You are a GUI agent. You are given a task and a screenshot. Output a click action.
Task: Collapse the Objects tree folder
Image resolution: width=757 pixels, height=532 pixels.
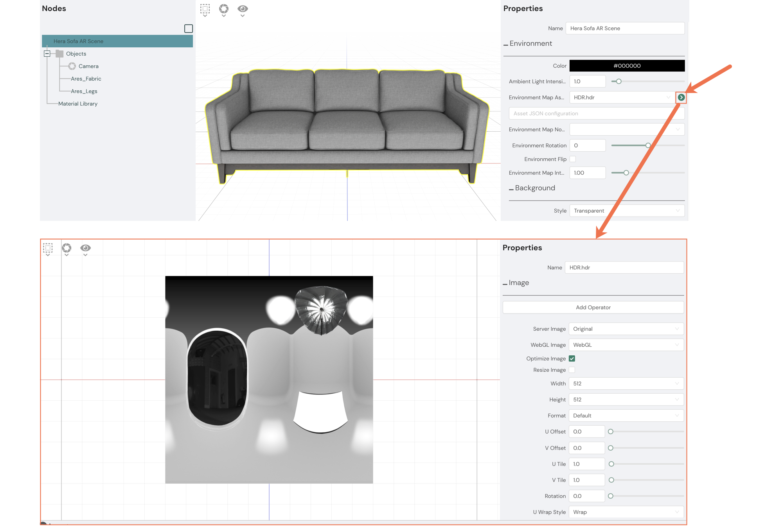pyautogui.click(x=47, y=54)
